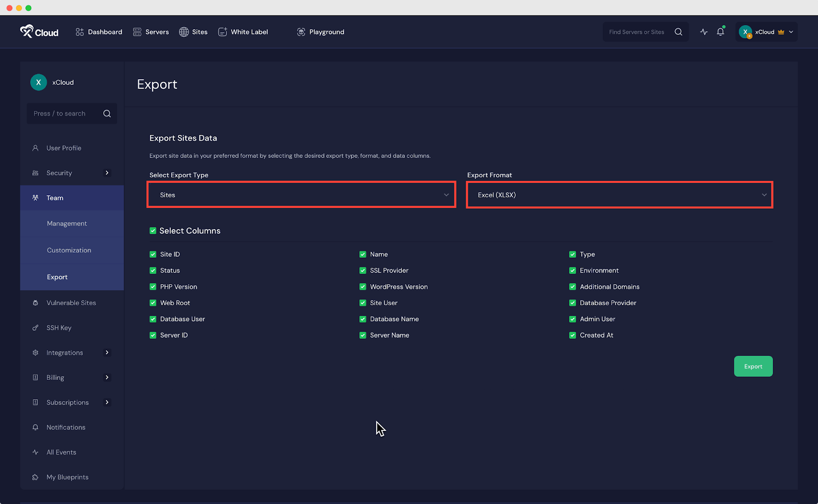This screenshot has height=504, width=818.
Task: Open the Servers page from the top navigation
Action: point(150,32)
